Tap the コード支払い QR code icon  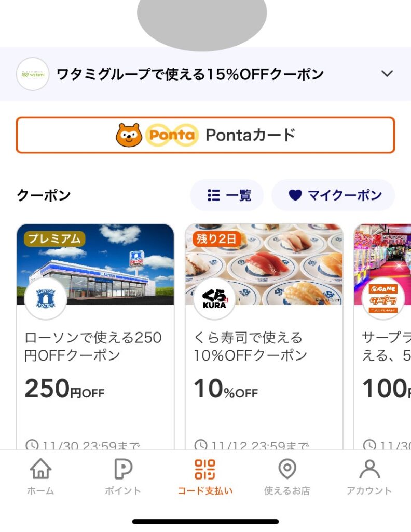click(x=205, y=469)
